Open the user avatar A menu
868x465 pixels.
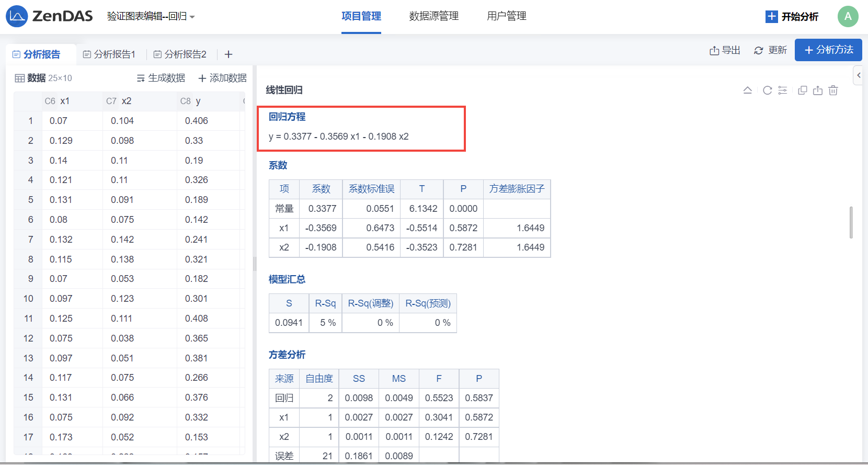point(848,16)
